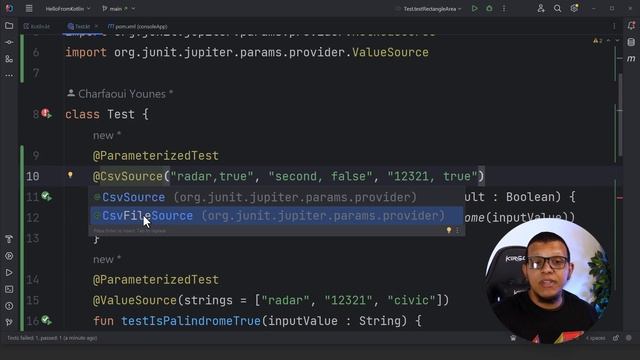Click the completion popup lightbulb icon
Screen dimensions: 640x360
coord(449,230)
